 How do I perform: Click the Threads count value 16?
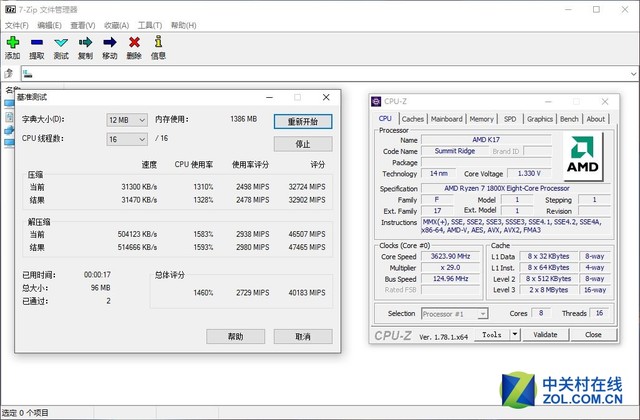coord(600,313)
